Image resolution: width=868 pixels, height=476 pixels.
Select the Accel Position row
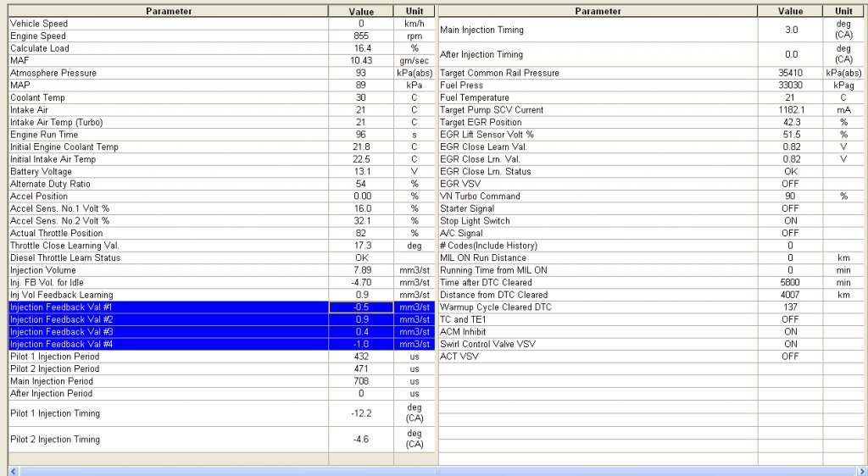coord(222,196)
